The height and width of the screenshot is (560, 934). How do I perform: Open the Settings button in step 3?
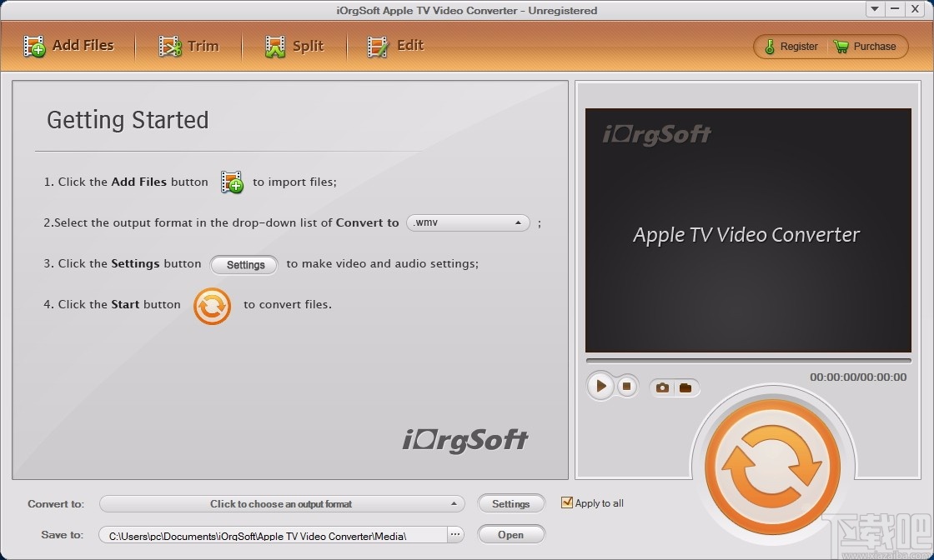(x=244, y=264)
